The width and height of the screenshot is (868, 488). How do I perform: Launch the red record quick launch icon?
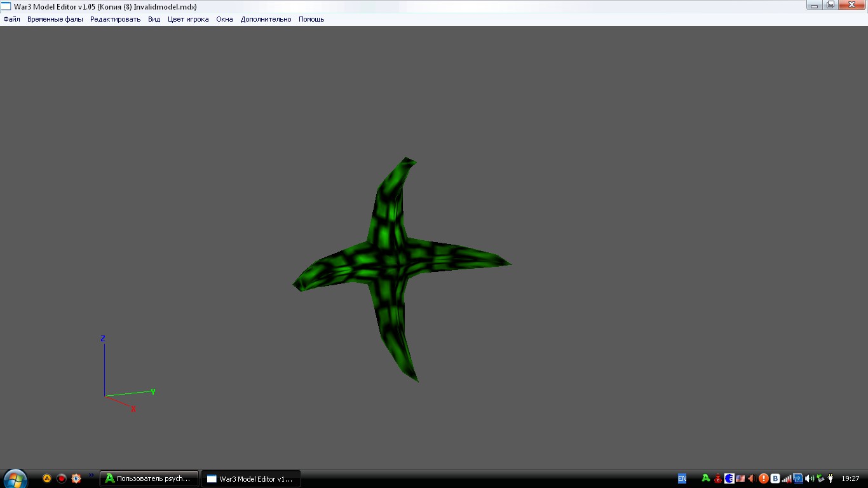pyautogui.click(x=62, y=478)
